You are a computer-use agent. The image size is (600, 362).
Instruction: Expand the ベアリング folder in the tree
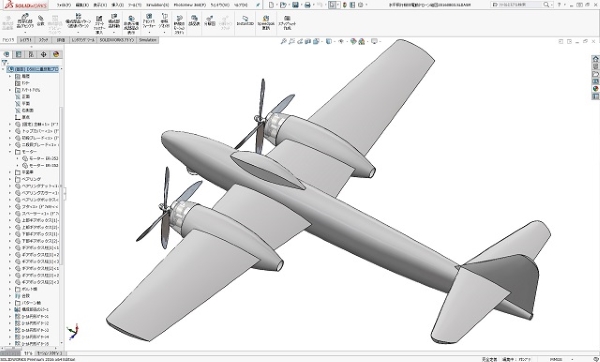click(10, 179)
